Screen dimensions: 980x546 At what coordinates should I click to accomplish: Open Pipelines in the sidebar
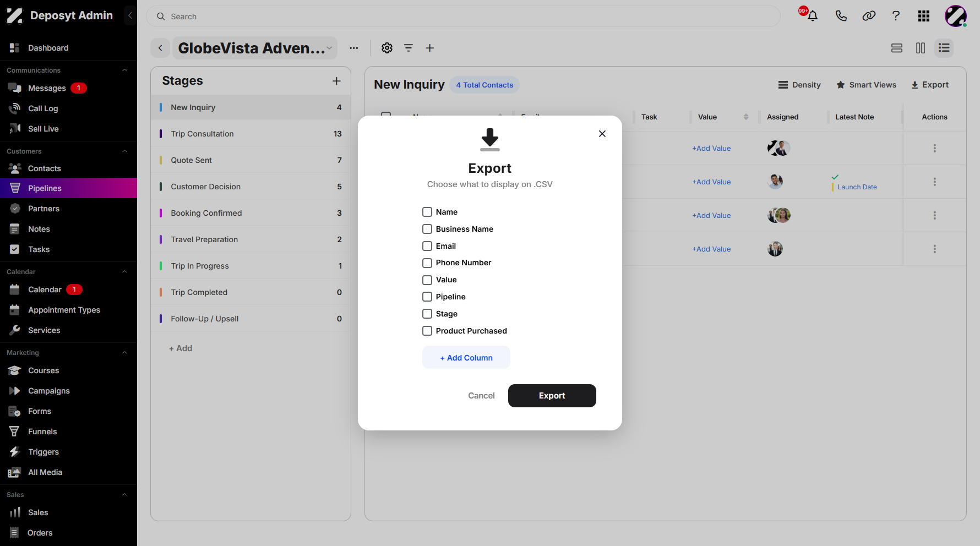coord(68,188)
